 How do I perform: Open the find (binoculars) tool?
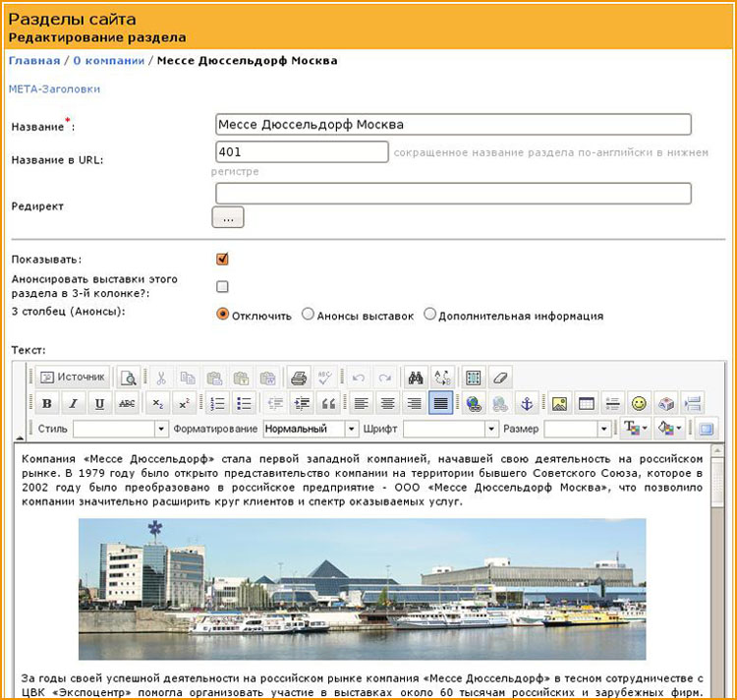click(x=414, y=378)
